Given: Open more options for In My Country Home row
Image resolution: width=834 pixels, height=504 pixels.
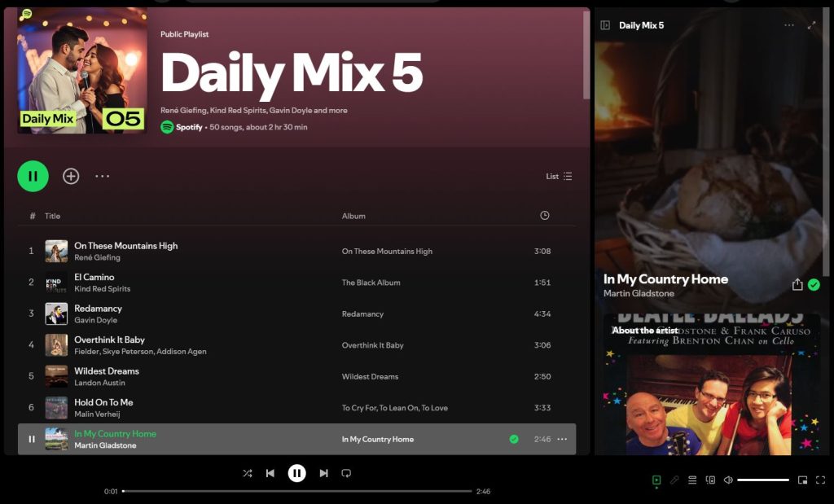Looking at the screenshot, I should pos(562,439).
